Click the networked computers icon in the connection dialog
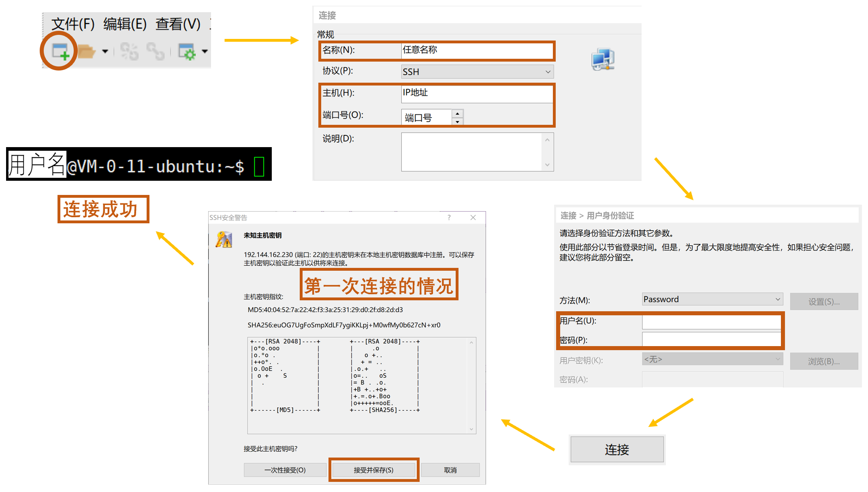 (603, 60)
